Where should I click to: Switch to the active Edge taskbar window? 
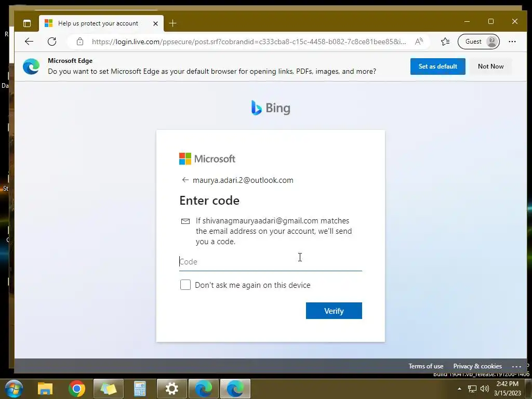tap(235, 389)
